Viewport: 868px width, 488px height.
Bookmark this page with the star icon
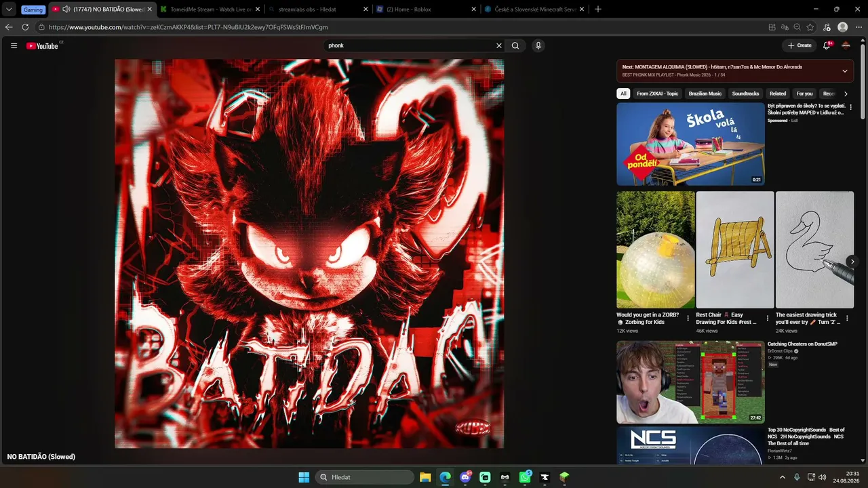pyautogui.click(x=810, y=27)
